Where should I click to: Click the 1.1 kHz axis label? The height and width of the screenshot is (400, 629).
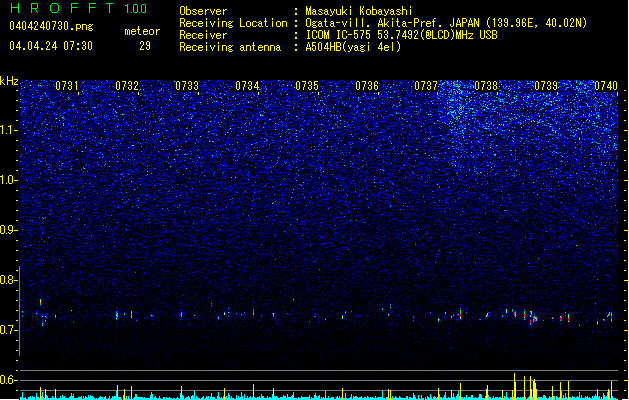pos(9,130)
